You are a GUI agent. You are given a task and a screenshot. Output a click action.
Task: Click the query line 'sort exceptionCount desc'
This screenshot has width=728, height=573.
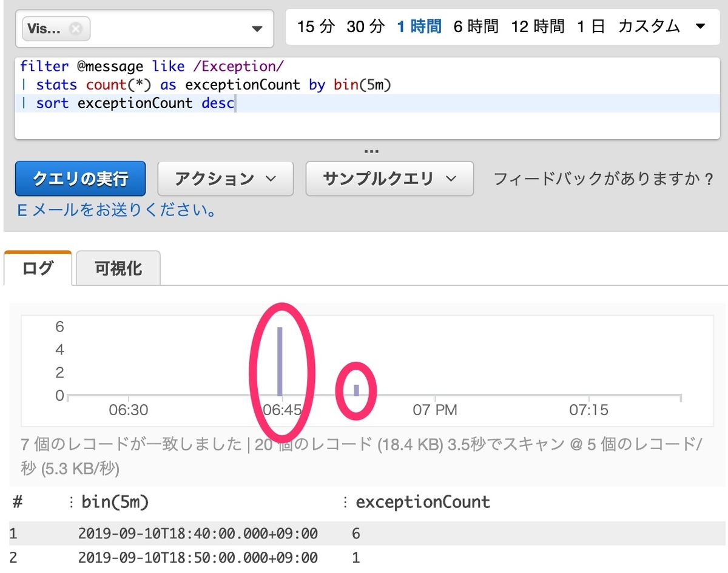[135, 103]
